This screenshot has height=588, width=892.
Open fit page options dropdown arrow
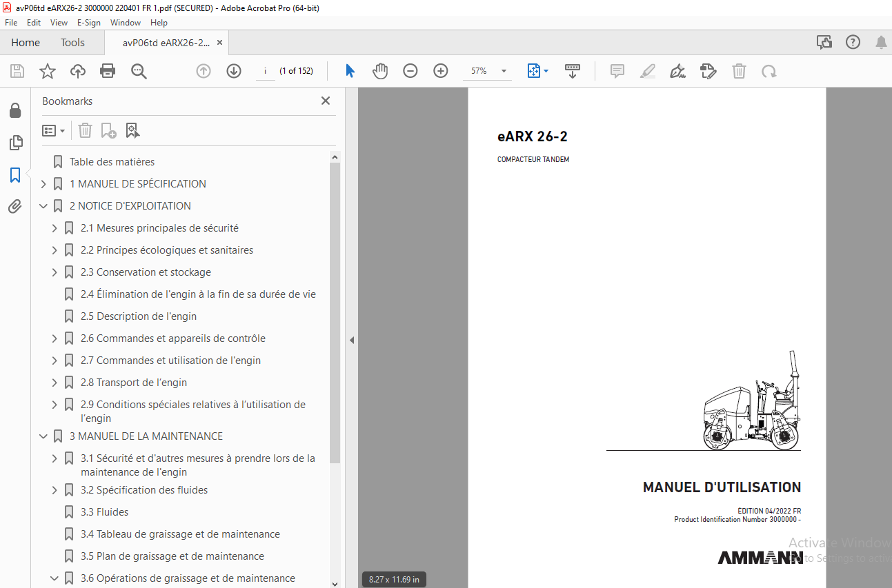pos(546,71)
